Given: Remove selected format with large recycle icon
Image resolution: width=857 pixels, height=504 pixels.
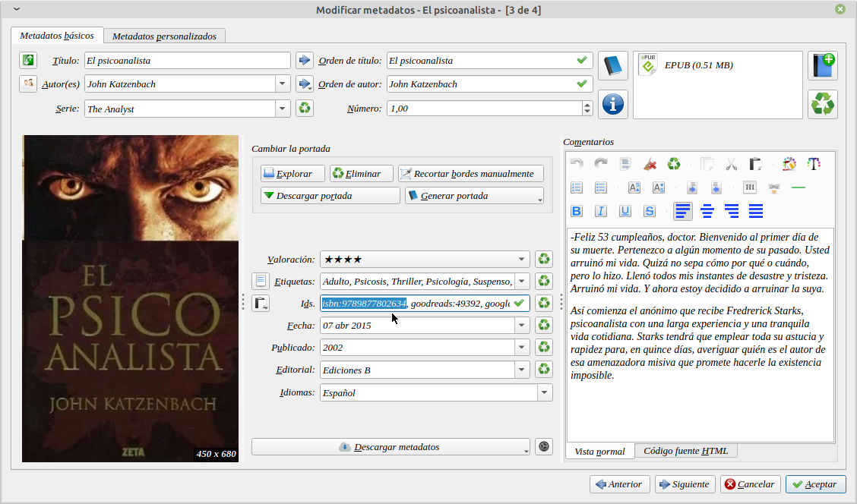Looking at the screenshot, I should pyautogui.click(x=823, y=104).
